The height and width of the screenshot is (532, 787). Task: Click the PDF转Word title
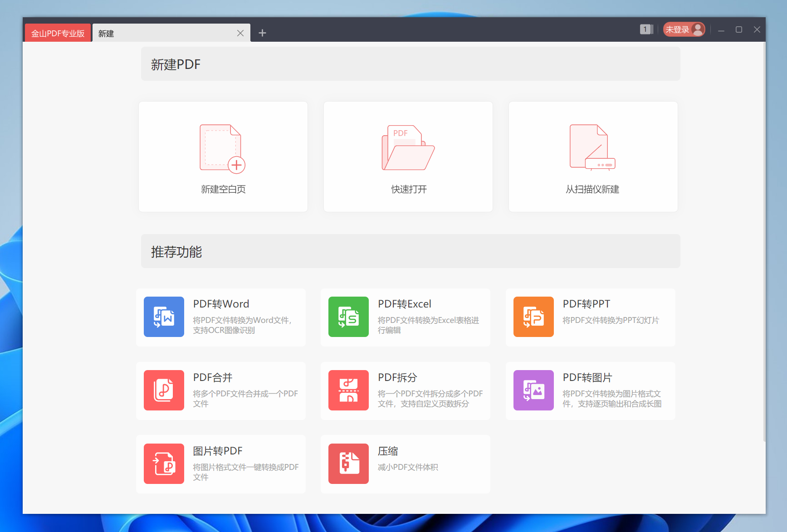[x=221, y=304]
